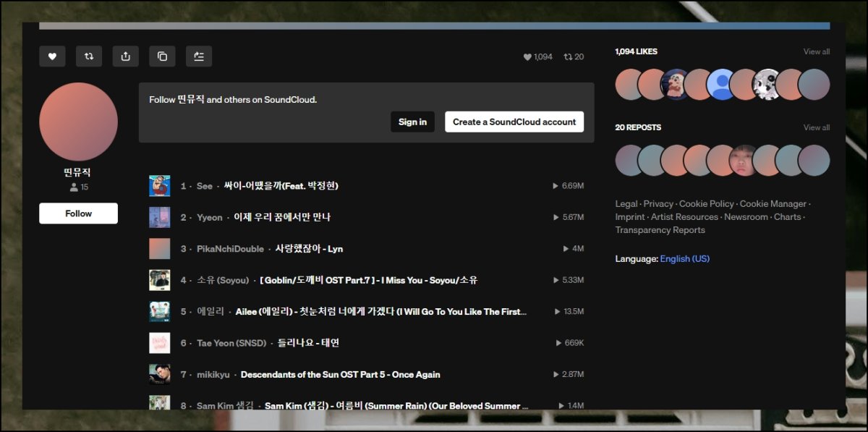Create a SoundCloud account
The width and height of the screenshot is (868, 432).
(x=514, y=122)
